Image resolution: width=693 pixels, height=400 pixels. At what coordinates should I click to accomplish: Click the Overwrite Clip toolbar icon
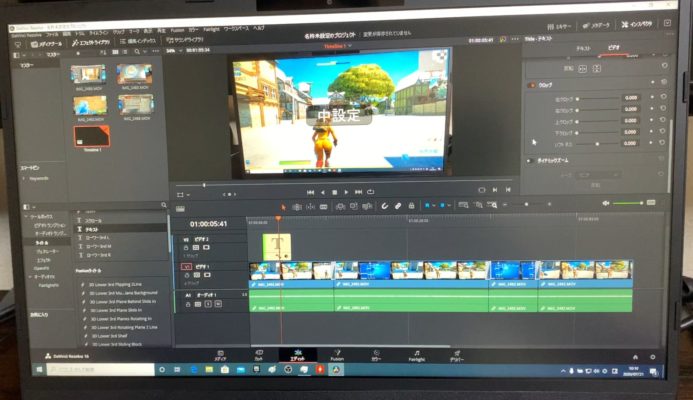pyautogui.click(x=354, y=206)
